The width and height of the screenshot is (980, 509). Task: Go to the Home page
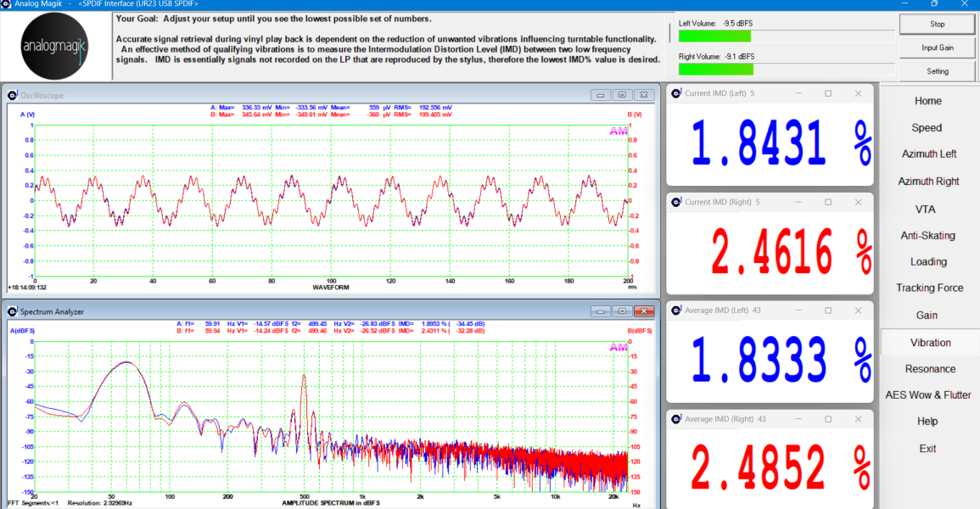[x=927, y=101]
